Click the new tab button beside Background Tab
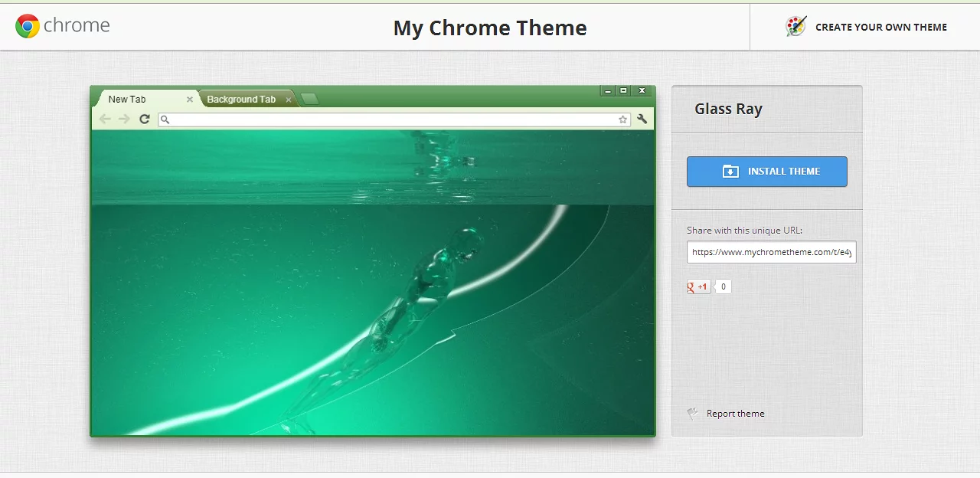 [x=309, y=99]
